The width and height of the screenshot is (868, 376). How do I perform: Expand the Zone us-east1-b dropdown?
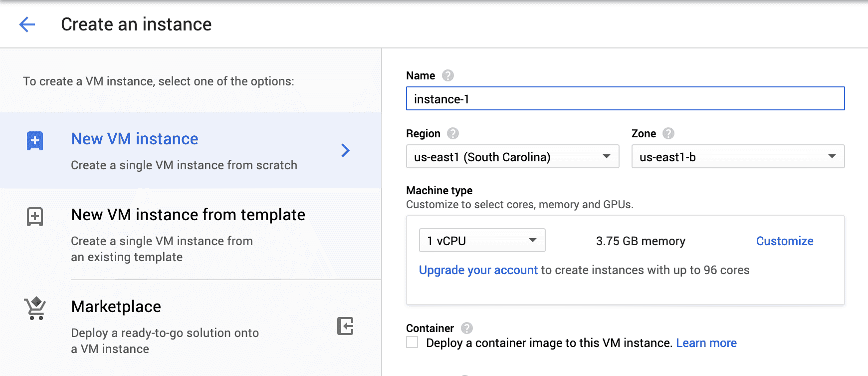click(738, 157)
